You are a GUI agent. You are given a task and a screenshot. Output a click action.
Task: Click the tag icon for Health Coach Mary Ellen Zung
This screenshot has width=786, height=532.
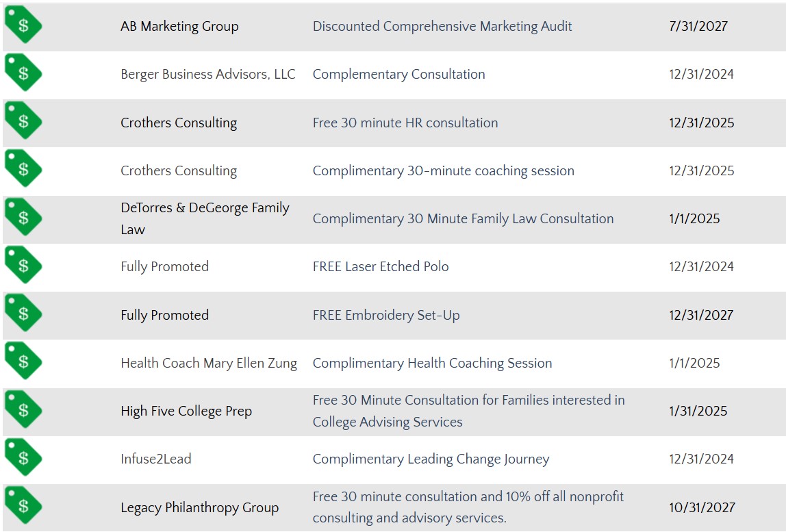click(23, 361)
